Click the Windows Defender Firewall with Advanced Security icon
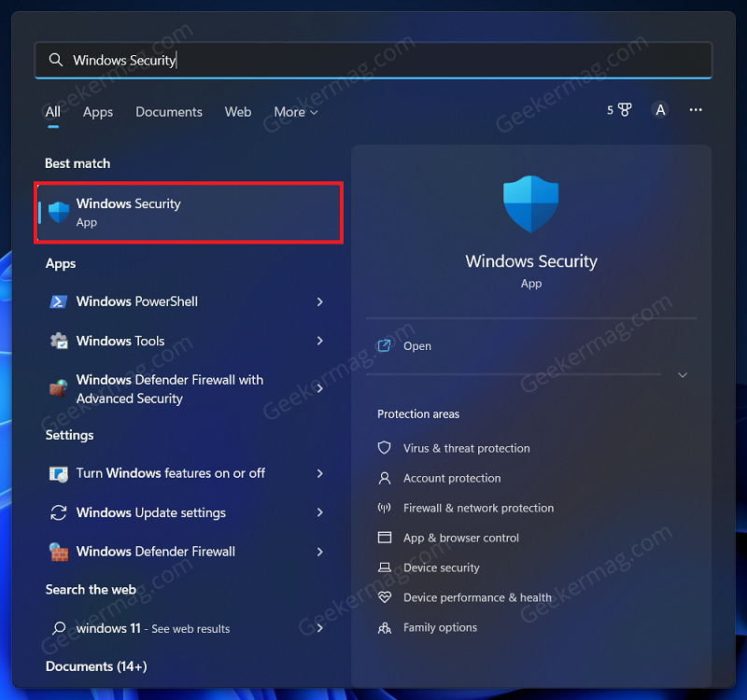 (59, 388)
